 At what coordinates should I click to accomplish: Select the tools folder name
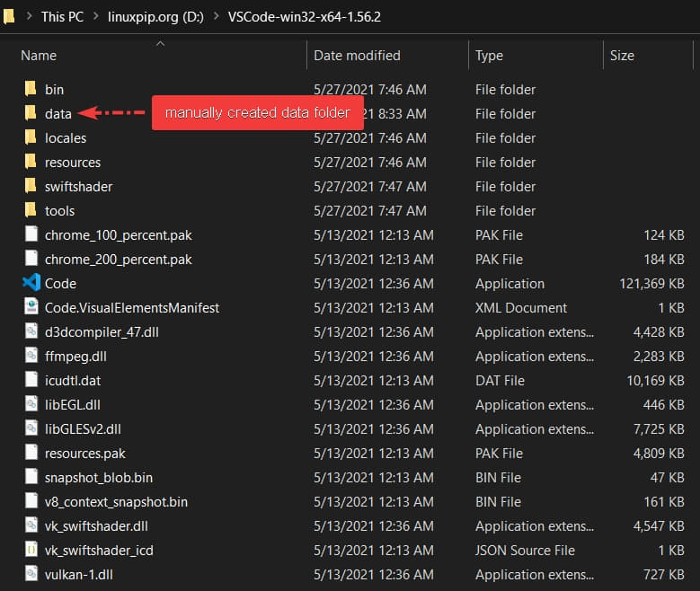tap(60, 211)
